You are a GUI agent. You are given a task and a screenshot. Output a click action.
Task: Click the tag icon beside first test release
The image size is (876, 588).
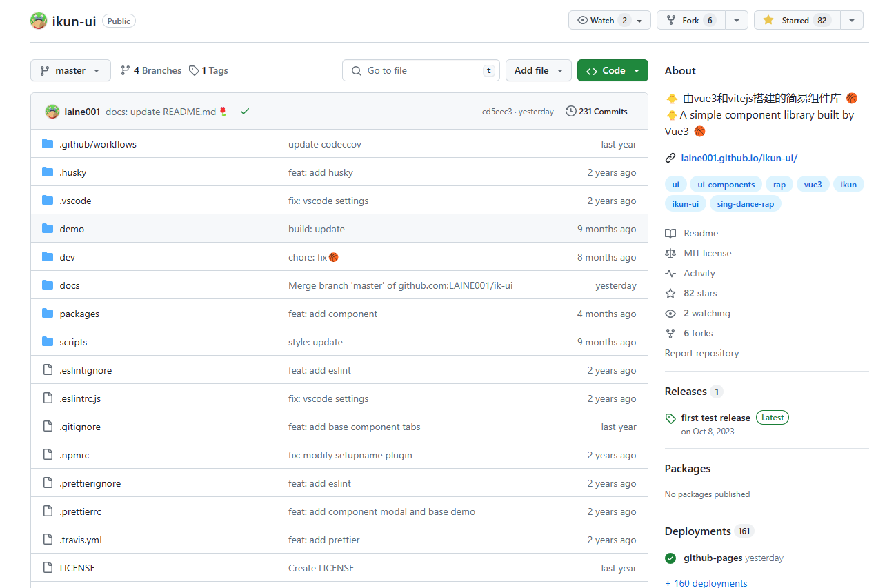670,418
